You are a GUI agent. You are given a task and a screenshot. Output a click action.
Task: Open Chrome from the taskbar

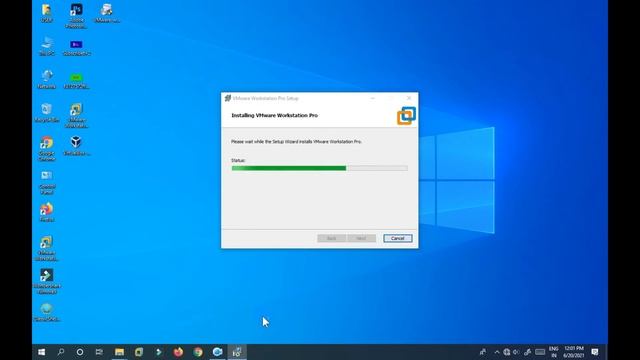198,352
